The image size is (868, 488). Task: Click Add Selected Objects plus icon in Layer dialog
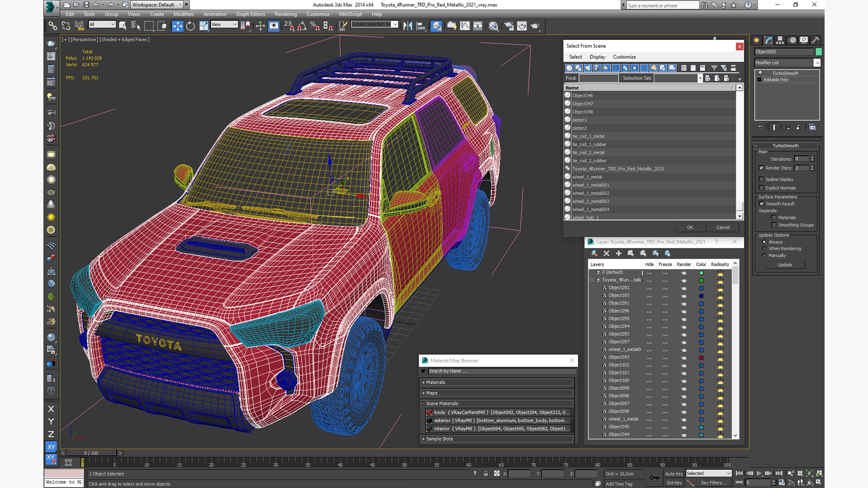[x=618, y=253]
